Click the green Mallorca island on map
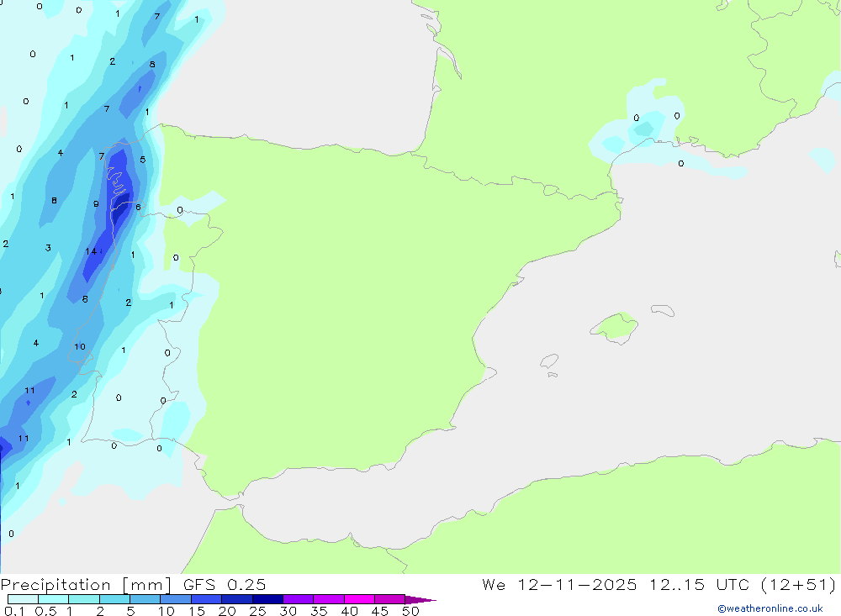The height and width of the screenshot is (616, 841). [x=616, y=327]
